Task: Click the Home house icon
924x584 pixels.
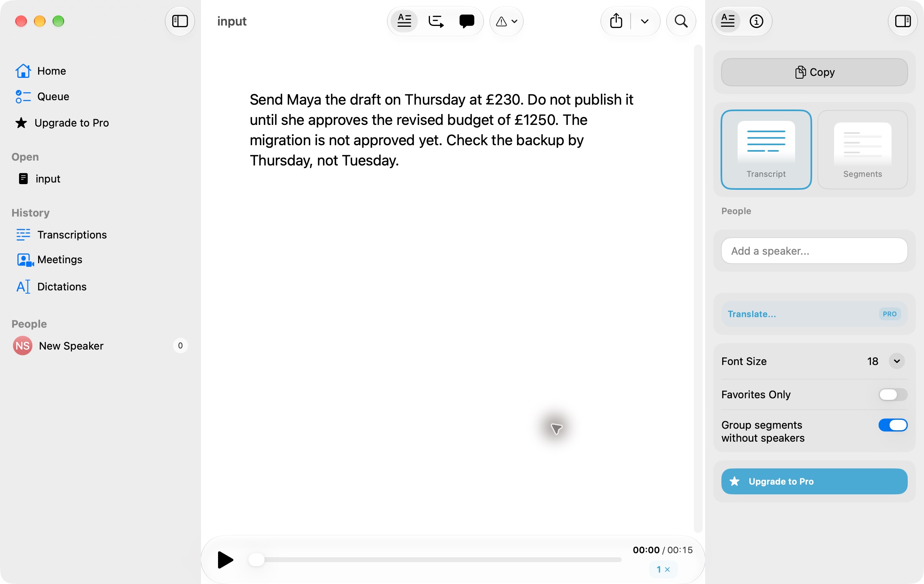Action: coord(23,71)
